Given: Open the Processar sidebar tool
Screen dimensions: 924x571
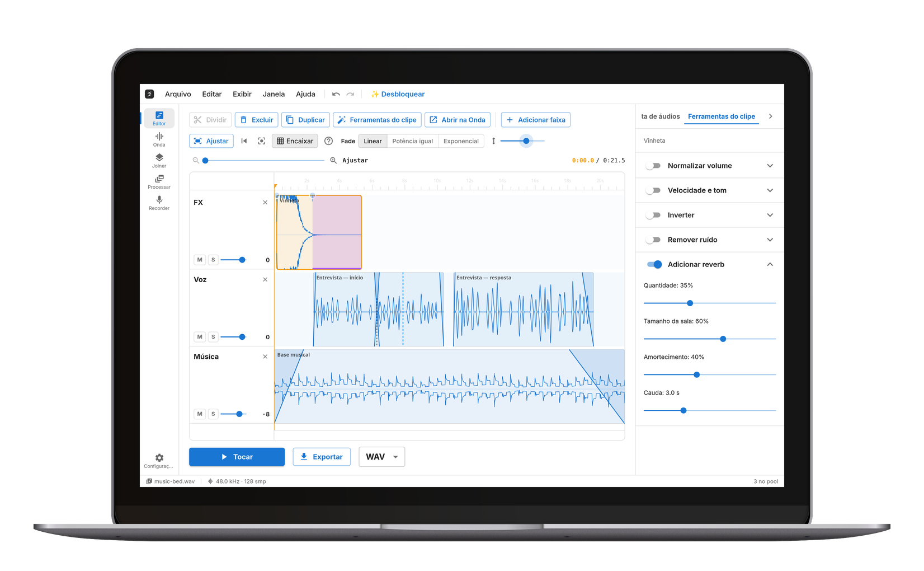Looking at the screenshot, I should [159, 182].
